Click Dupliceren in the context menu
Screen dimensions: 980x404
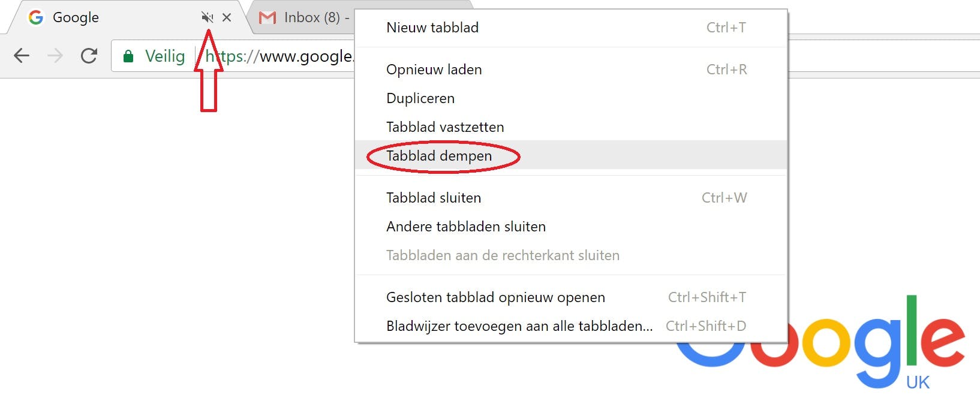pyautogui.click(x=420, y=98)
